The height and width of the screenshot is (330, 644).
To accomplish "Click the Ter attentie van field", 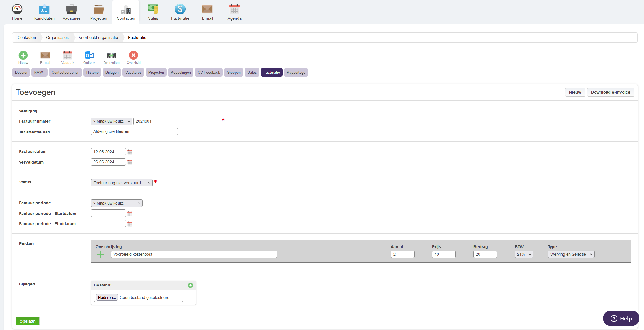I will tap(134, 131).
